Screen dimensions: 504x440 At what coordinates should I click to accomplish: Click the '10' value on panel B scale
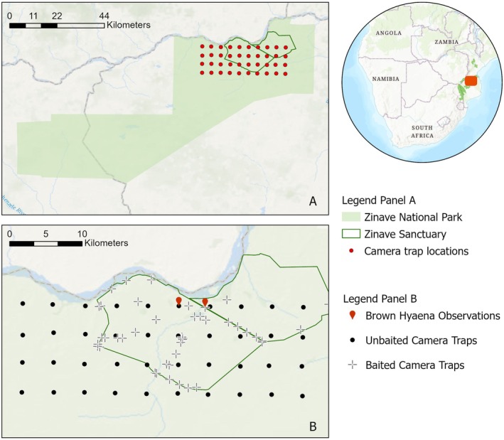[82, 234]
